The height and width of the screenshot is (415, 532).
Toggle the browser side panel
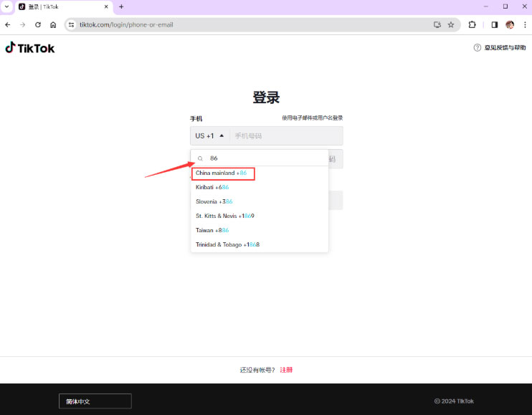(x=494, y=25)
